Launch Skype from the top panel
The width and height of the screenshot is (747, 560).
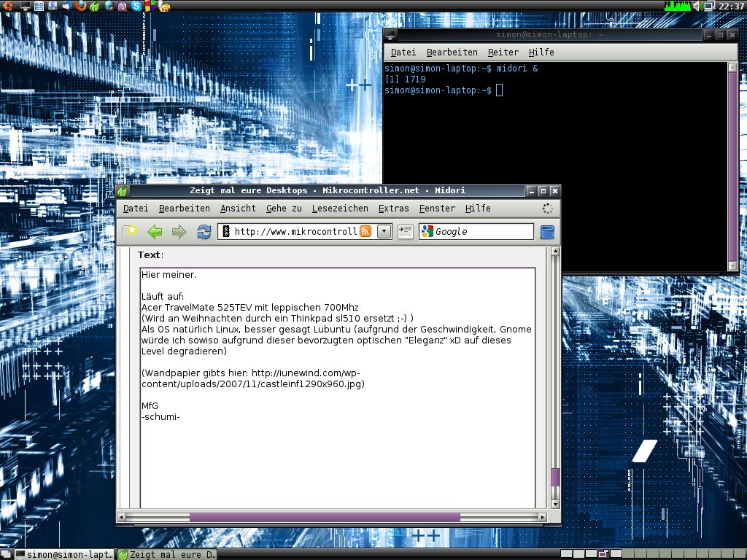[x=136, y=6]
